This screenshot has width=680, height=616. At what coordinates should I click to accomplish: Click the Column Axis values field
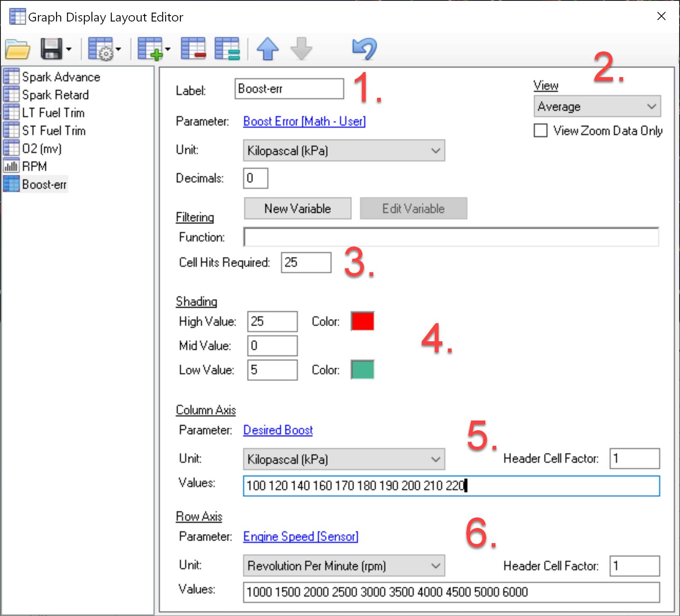(x=421, y=485)
